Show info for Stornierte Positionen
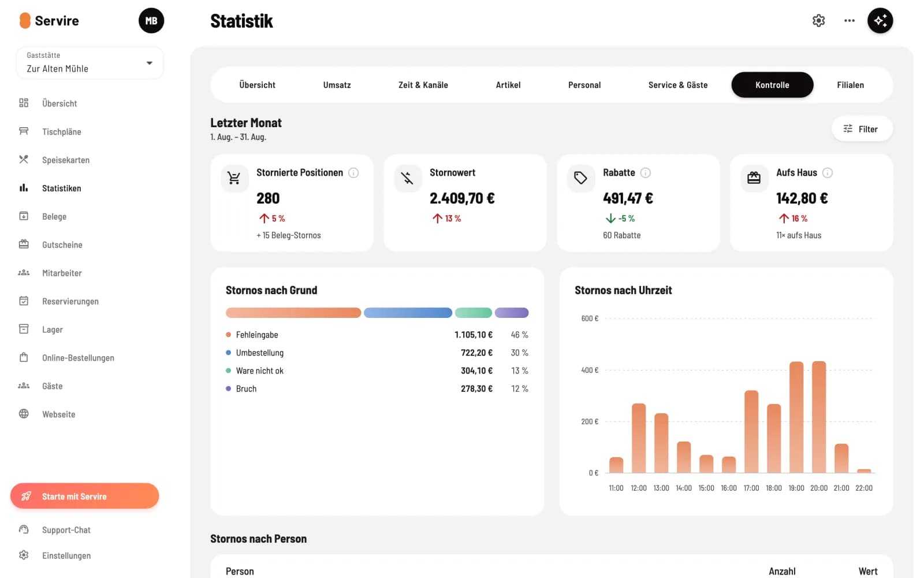924x578 pixels. tap(353, 173)
